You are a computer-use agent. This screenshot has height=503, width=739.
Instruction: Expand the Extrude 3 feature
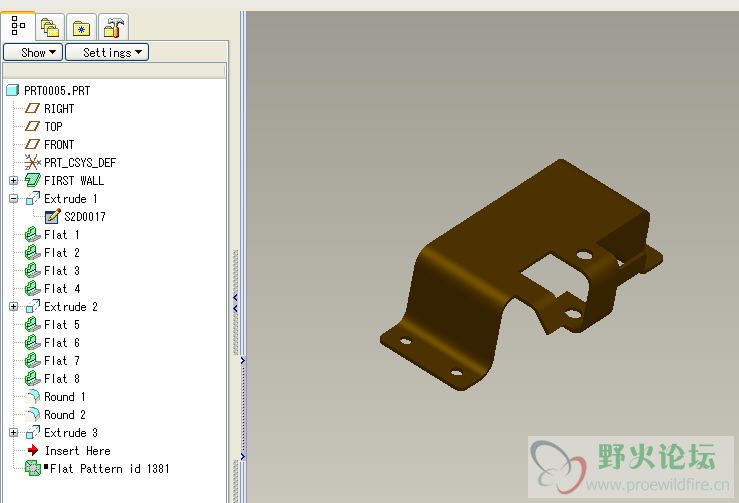(14, 433)
